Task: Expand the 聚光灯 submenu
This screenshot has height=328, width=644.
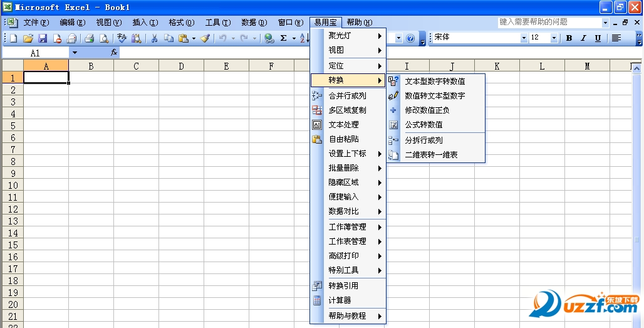Action: pos(348,36)
